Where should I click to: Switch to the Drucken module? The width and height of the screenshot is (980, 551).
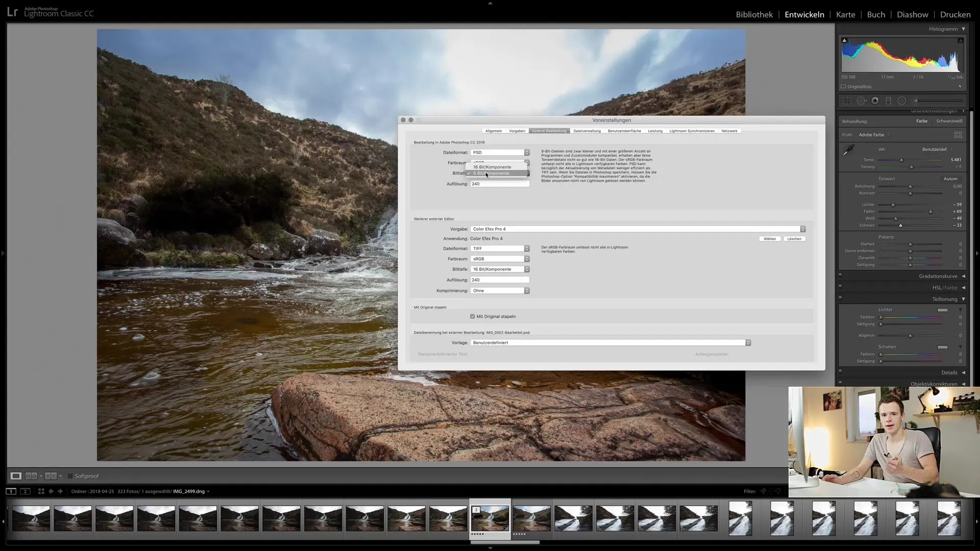click(x=955, y=15)
